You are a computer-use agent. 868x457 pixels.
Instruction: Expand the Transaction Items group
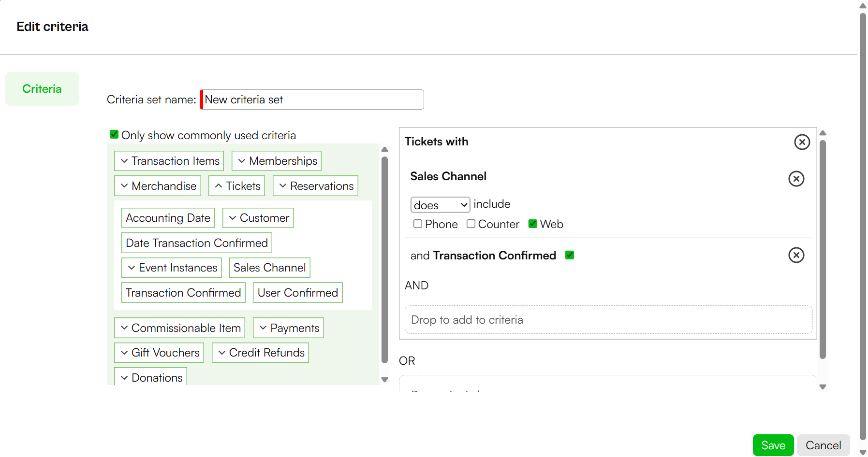169,161
